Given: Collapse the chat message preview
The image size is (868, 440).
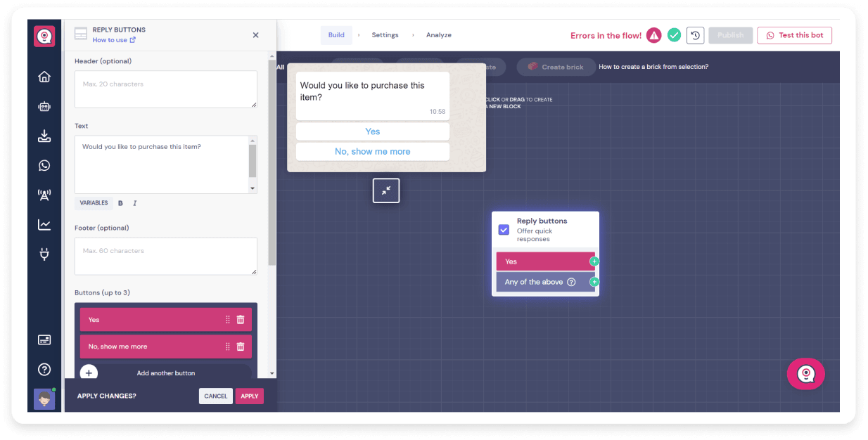Looking at the screenshot, I should [x=386, y=190].
